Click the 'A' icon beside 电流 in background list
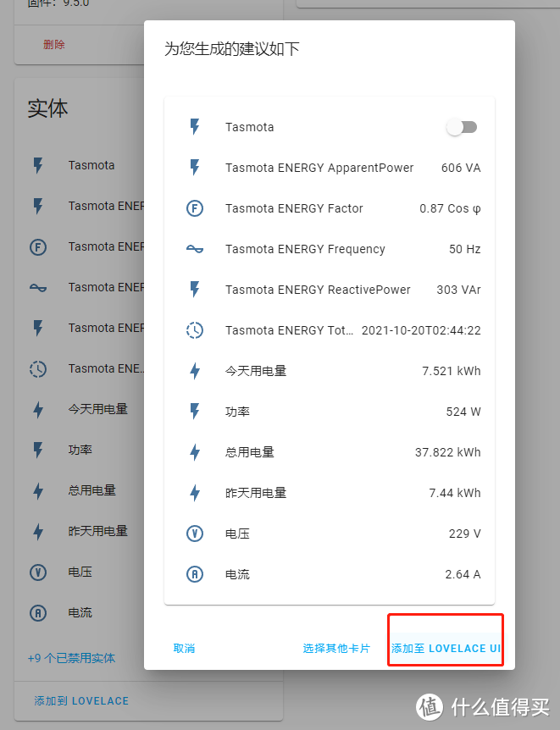560x730 pixels. pyautogui.click(x=38, y=612)
